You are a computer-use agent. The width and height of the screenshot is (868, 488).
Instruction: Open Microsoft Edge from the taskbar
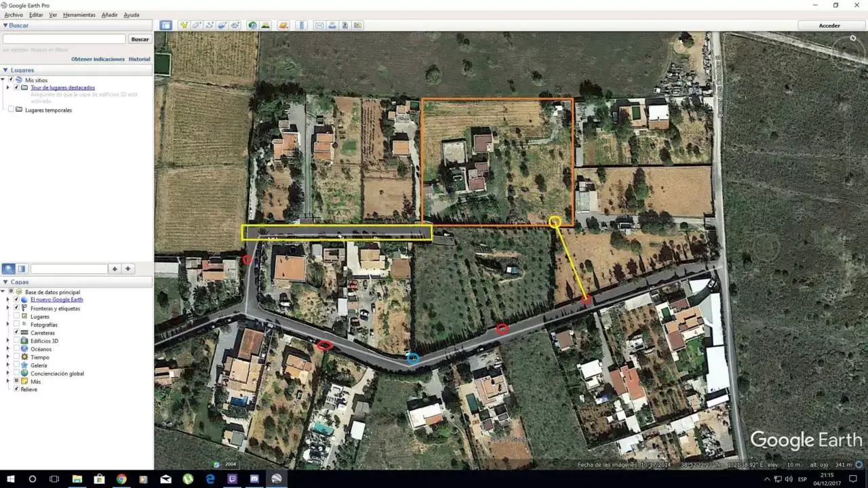coord(210,479)
